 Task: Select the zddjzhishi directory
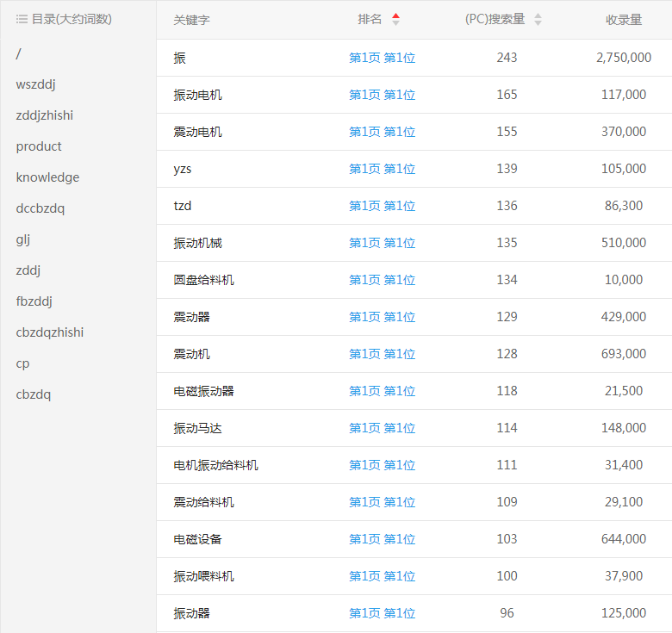coord(44,115)
